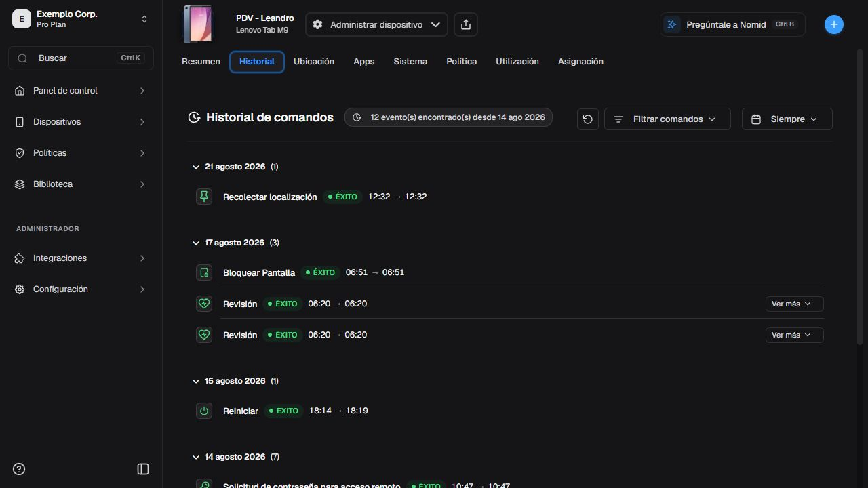Click the Recolectar localización command text
Viewport: 868px width, 488px height.
coord(270,197)
